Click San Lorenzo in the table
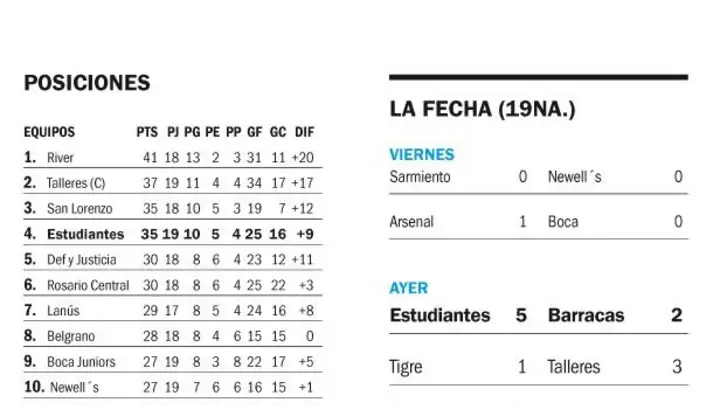 (x=79, y=208)
